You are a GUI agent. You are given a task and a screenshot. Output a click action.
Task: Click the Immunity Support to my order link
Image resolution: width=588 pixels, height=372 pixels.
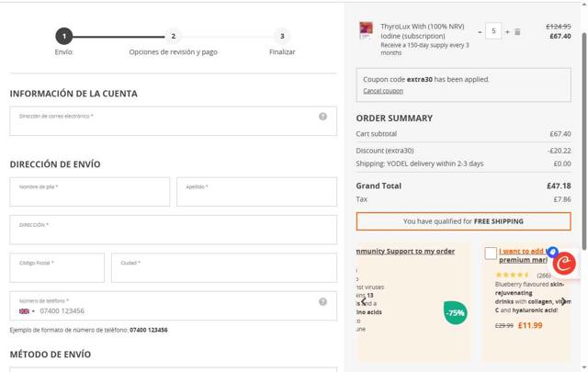(405, 252)
